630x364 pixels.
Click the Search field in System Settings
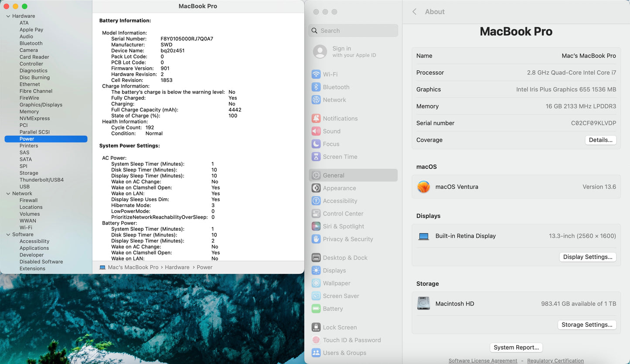pos(353,30)
